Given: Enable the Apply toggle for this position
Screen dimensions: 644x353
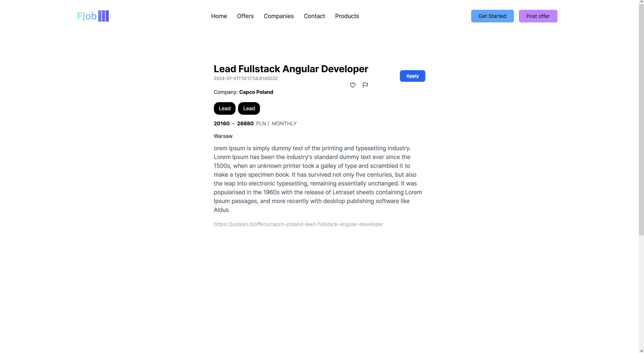Looking at the screenshot, I should (412, 76).
